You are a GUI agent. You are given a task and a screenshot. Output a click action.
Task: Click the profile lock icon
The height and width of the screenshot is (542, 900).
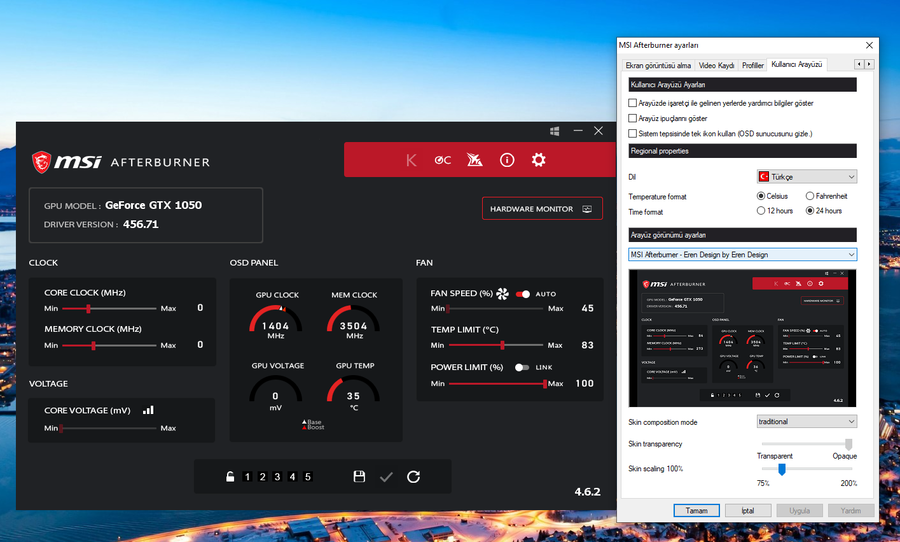(230, 477)
